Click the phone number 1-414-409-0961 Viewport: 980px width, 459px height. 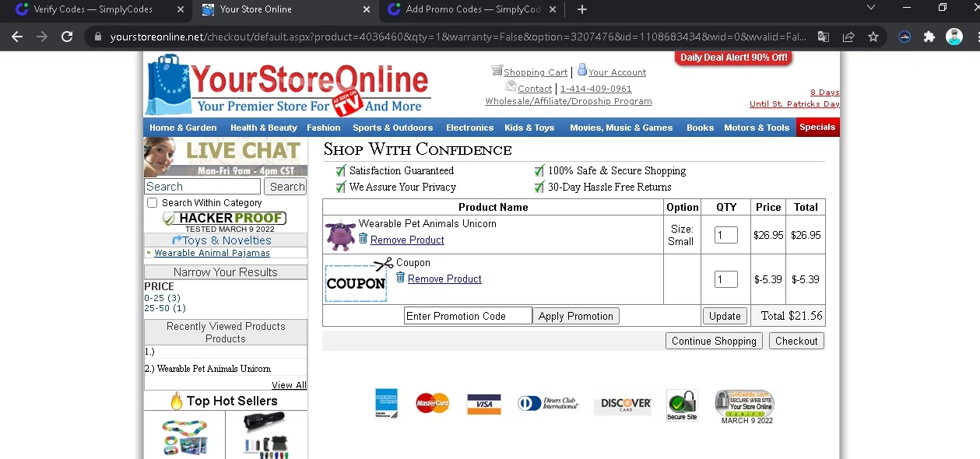pos(596,89)
